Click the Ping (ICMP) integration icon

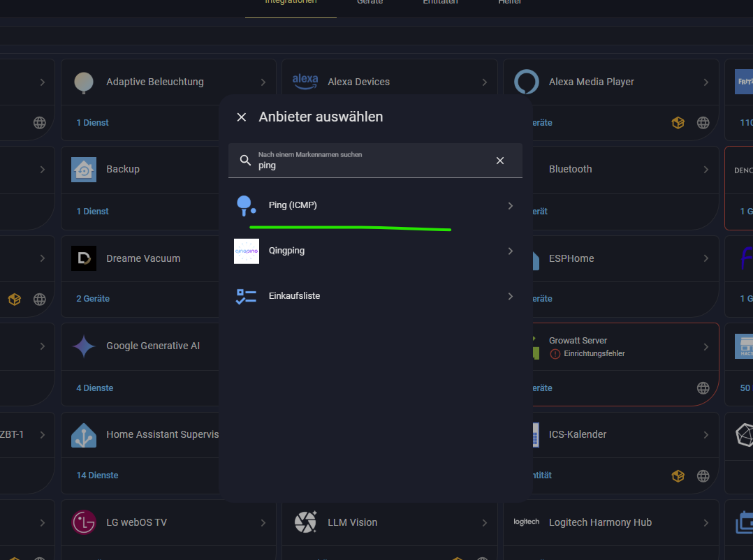(x=246, y=205)
